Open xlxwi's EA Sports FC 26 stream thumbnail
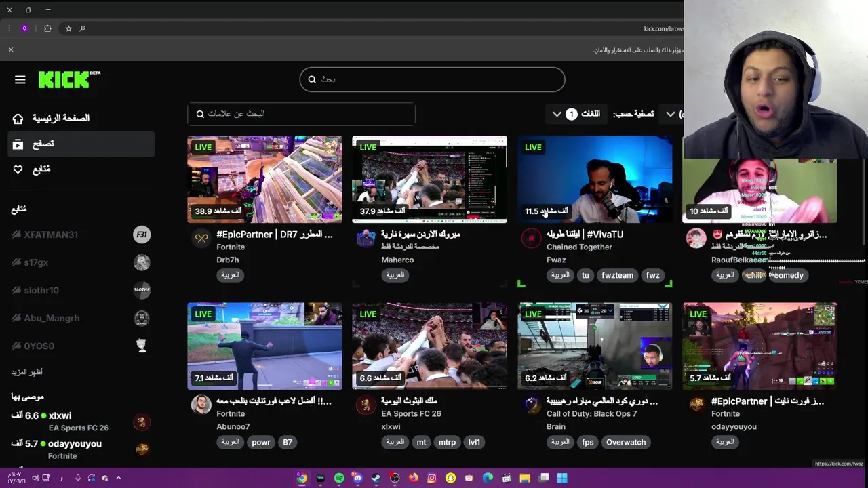Image resolution: width=868 pixels, height=488 pixels. (x=429, y=346)
